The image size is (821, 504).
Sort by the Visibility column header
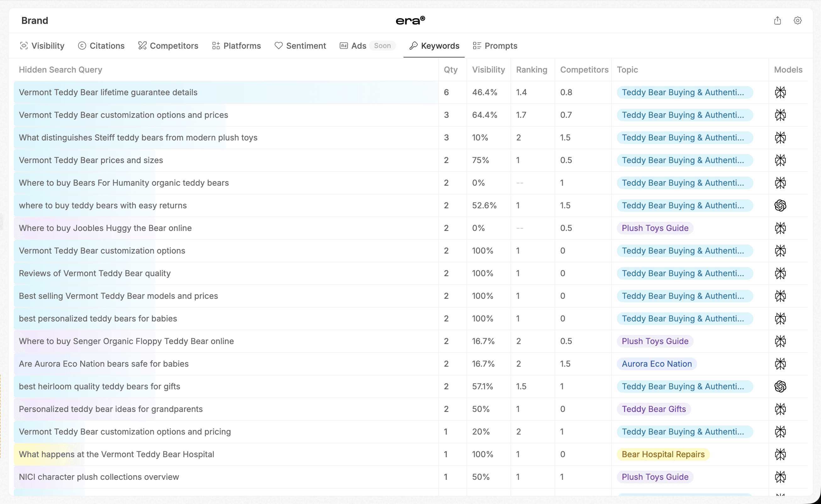[x=488, y=70]
